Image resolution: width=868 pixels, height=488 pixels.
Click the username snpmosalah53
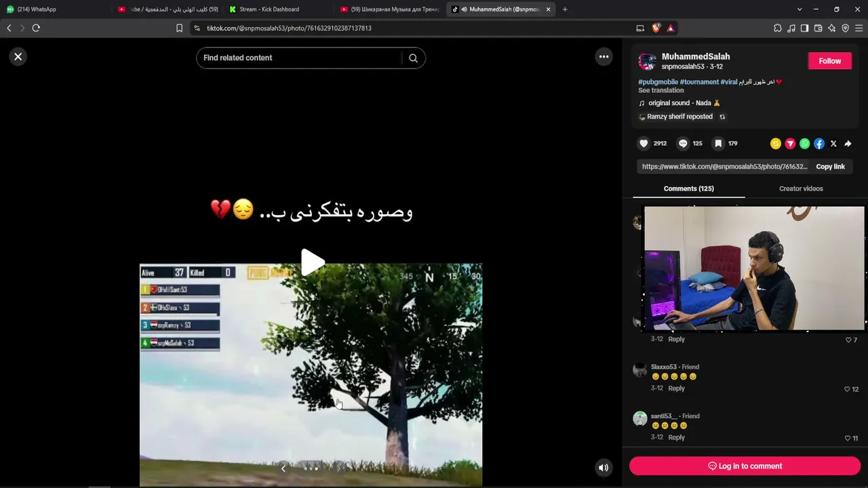(683, 67)
